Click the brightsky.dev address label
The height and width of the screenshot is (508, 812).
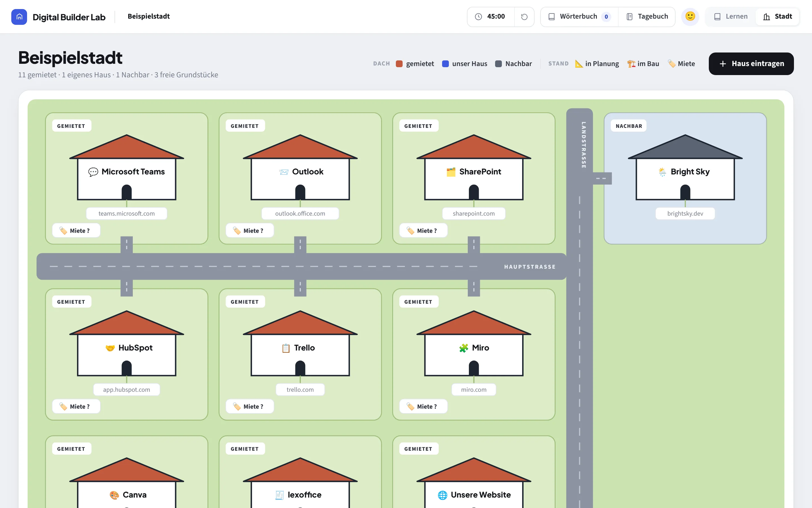[x=685, y=214]
